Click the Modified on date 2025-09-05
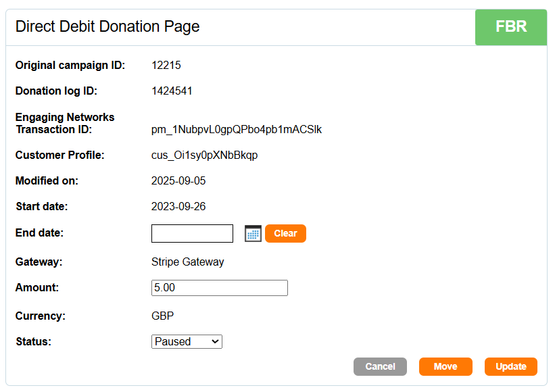Viewport: 555px width, 392px height. tap(178, 181)
